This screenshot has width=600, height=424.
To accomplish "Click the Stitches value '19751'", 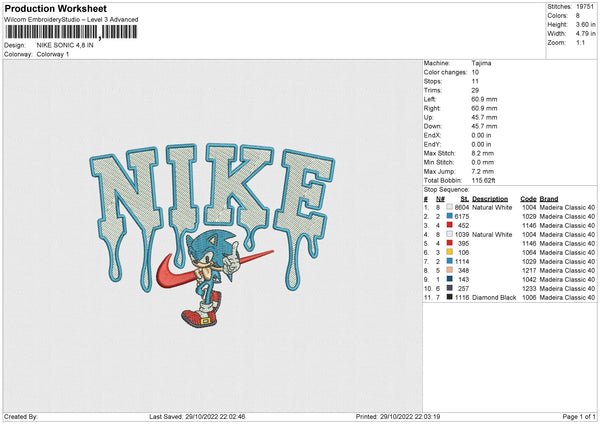I will 585,7.
